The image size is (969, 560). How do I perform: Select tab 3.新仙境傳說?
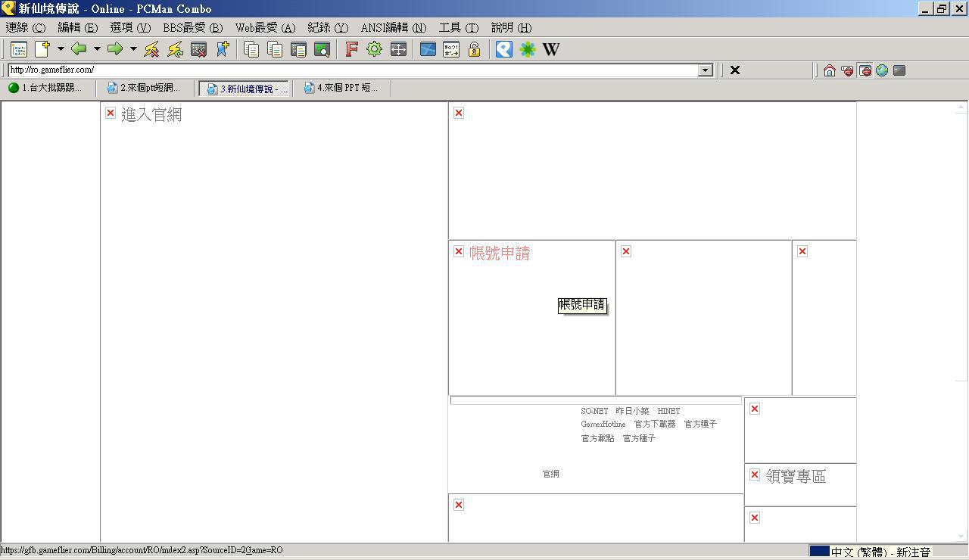point(245,89)
